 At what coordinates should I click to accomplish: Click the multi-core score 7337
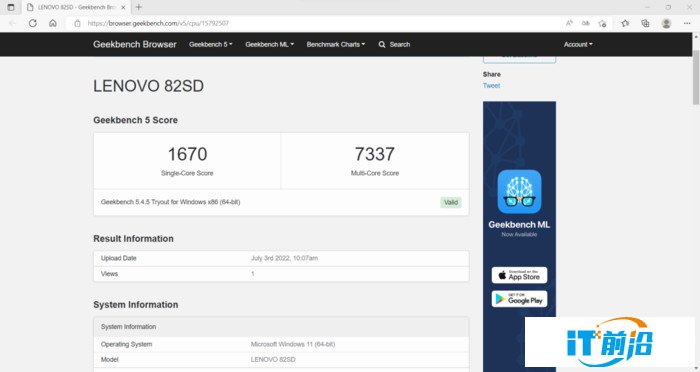point(375,154)
